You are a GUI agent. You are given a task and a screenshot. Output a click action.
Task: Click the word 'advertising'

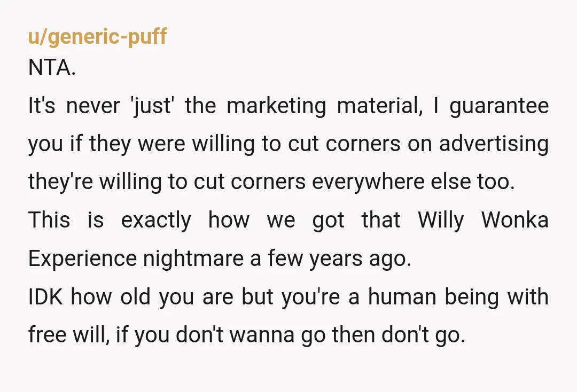pos(494,144)
